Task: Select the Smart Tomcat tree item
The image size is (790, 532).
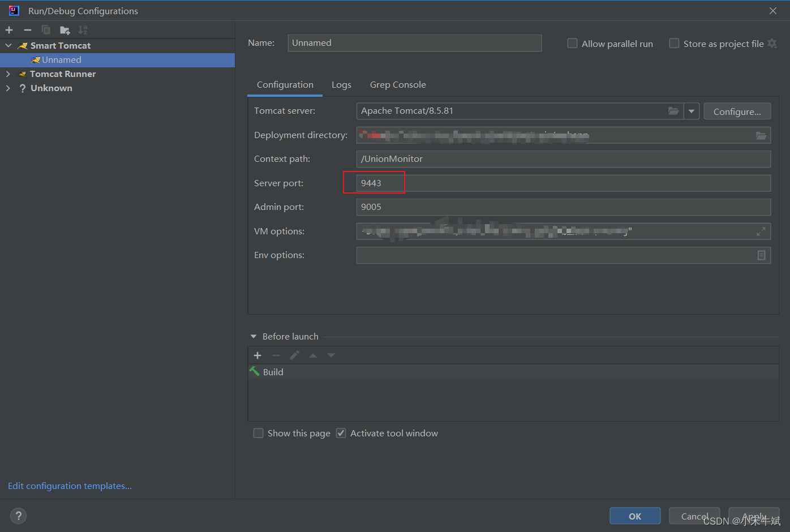Action: click(117, 45)
